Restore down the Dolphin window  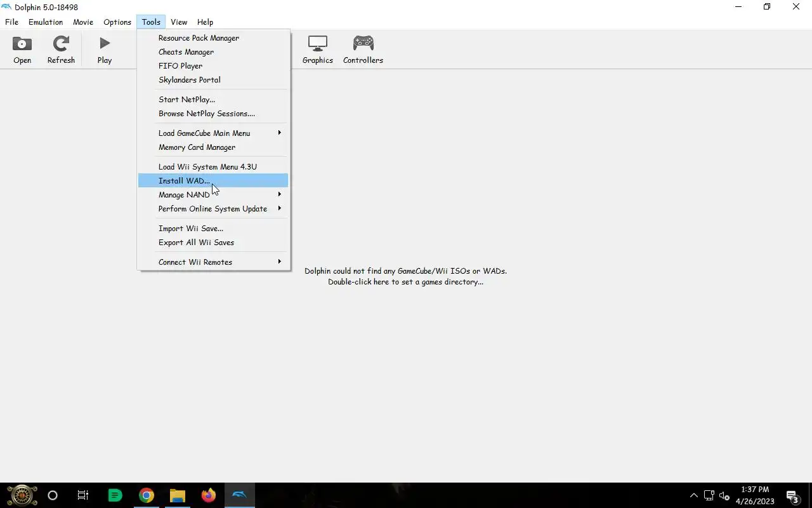tap(767, 7)
